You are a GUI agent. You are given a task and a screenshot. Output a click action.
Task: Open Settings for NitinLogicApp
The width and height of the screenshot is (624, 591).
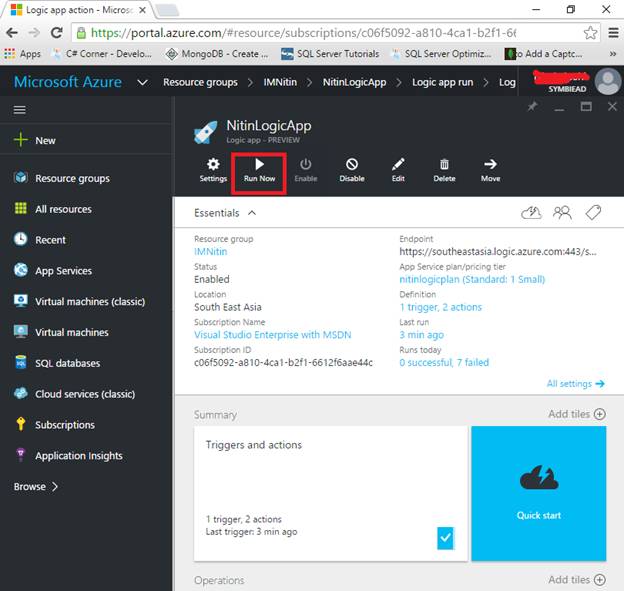[x=213, y=170]
